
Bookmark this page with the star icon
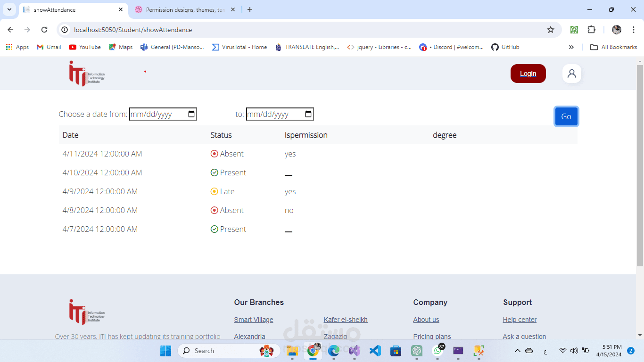(x=551, y=30)
